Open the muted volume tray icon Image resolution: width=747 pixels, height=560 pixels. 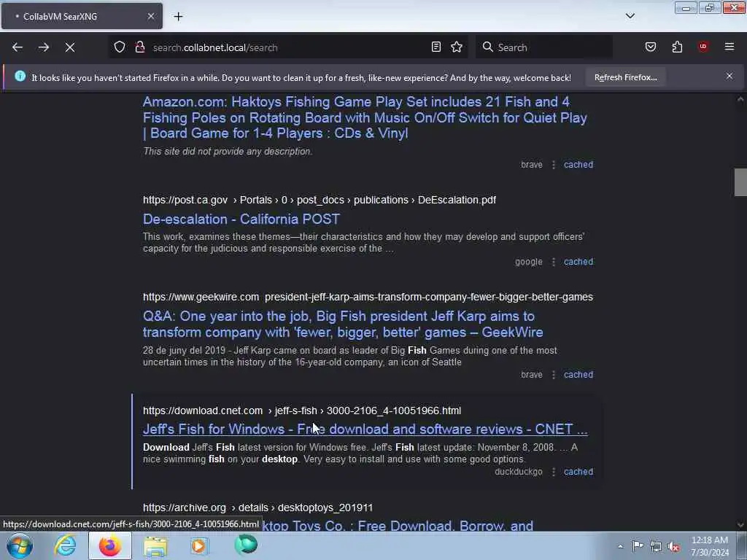point(673,547)
